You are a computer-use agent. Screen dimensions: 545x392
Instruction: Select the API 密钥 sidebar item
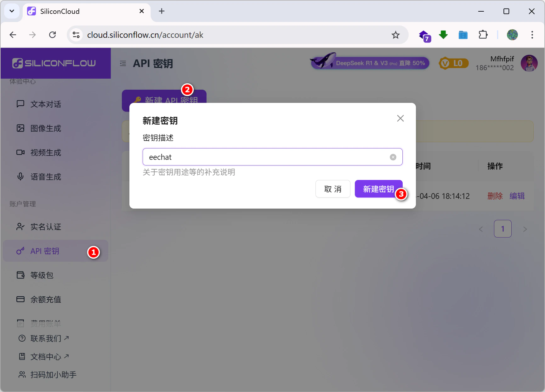click(x=55, y=251)
